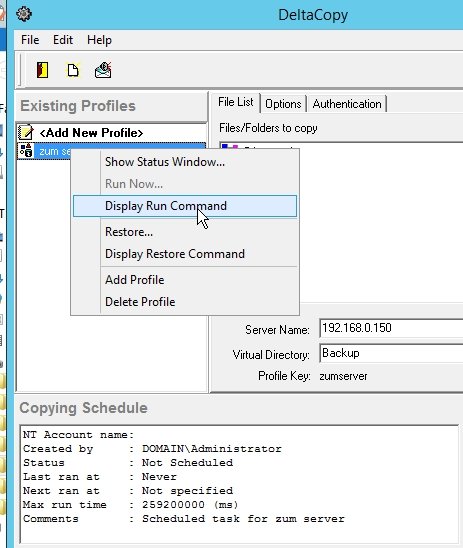This screenshot has width=463, height=548.
Task: Click the Virtual Directory field Backup
Action: tap(391, 353)
